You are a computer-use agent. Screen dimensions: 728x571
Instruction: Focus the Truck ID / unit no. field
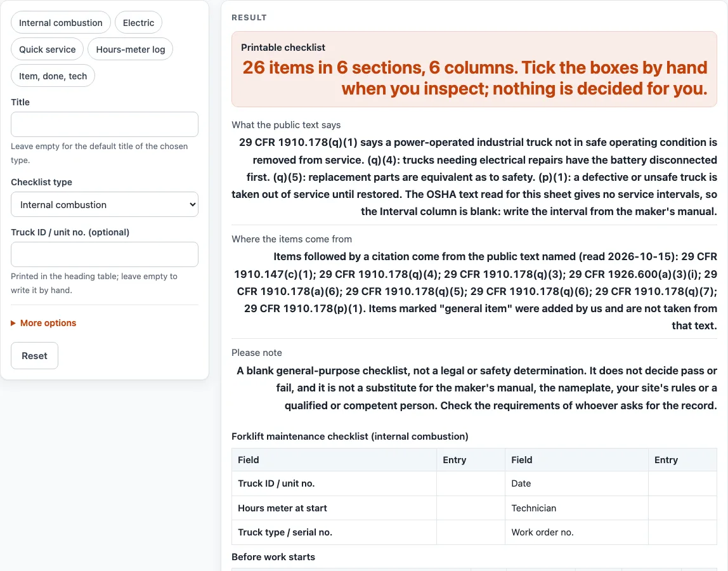(105, 254)
